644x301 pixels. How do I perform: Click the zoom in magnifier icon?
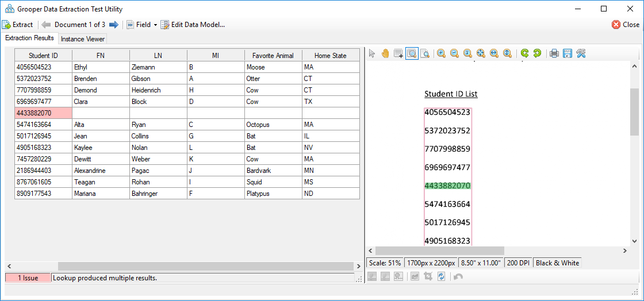point(441,53)
